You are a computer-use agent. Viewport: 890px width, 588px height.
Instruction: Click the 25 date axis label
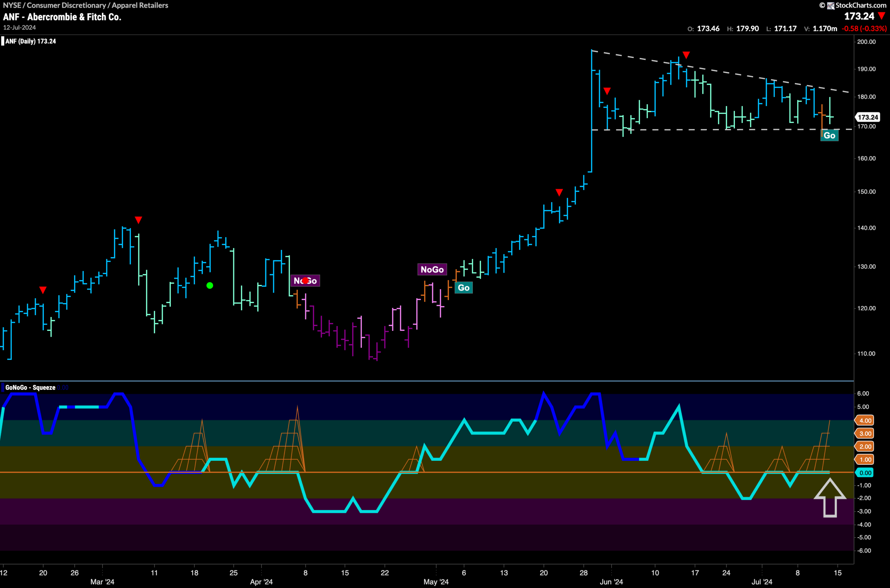(x=234, y=573)
